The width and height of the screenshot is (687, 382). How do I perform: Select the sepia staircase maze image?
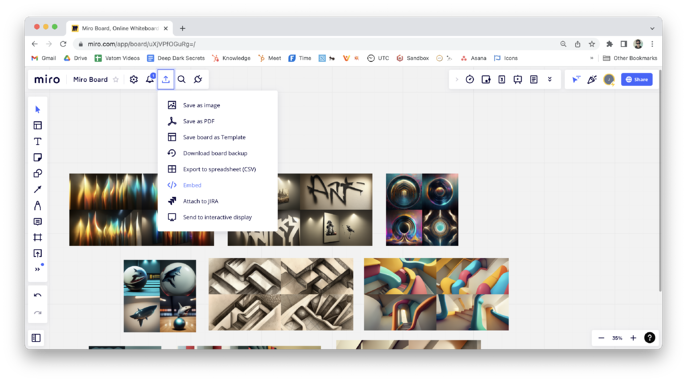click(281, 294)
